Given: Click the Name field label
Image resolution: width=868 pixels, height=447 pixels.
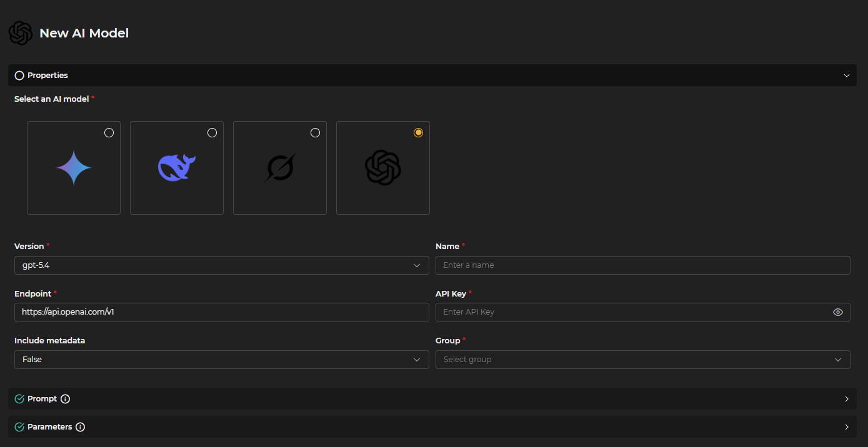Looking at the screenshot, I should [x=447, y=247].
